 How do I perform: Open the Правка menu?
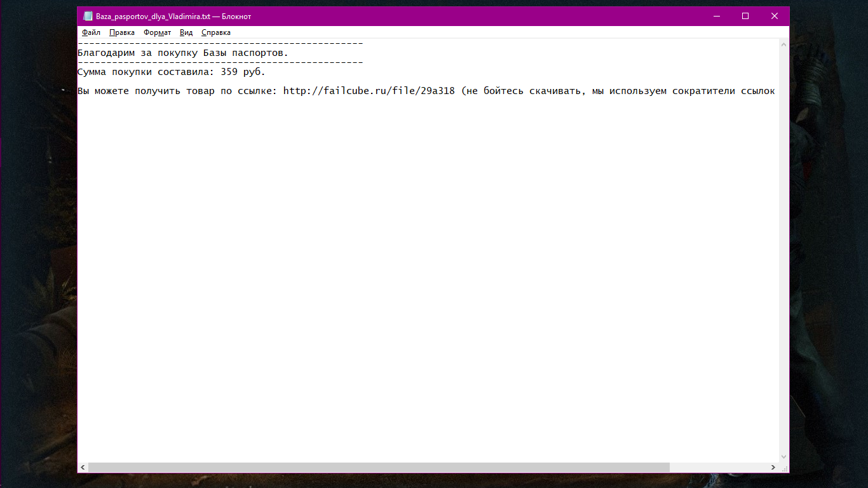pyautogui.click(x=121, y=32)
